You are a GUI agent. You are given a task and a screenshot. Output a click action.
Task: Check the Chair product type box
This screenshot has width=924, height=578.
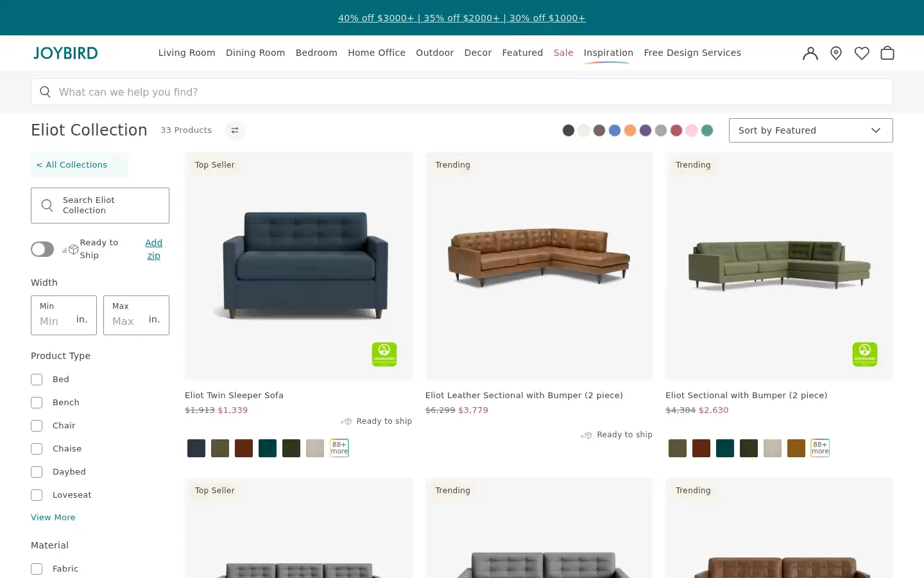point(37,426)
